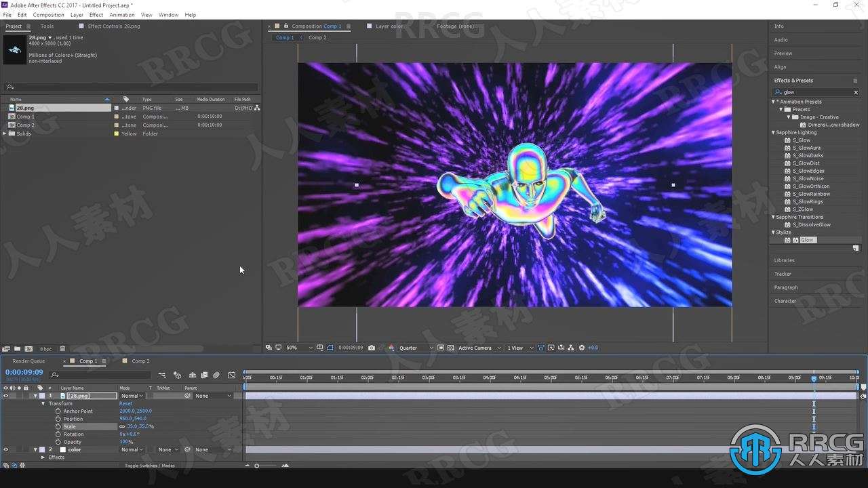Enable the Frame Blending icon in timeline
This screenshot has height=488, width=868.
click(x=204, y=375)
